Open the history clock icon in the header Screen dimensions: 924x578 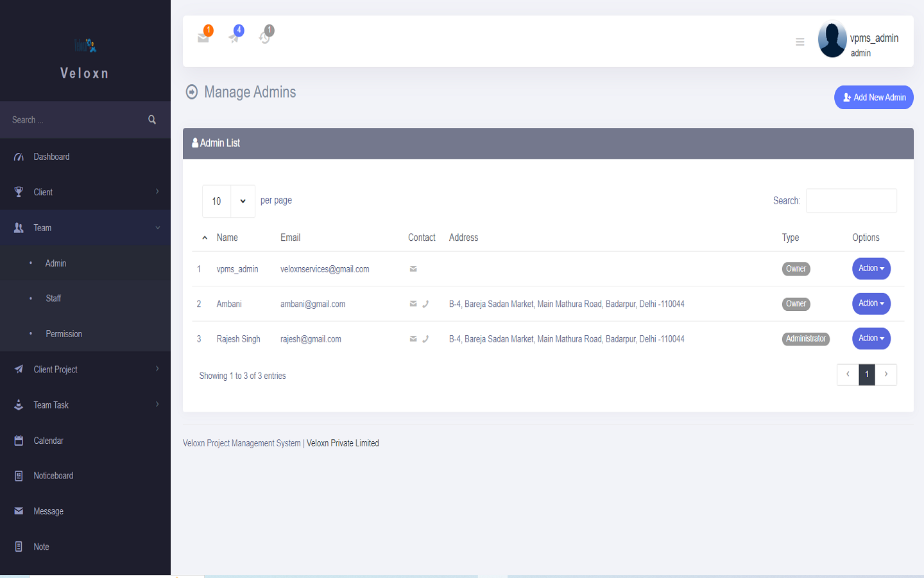(265, 37)
